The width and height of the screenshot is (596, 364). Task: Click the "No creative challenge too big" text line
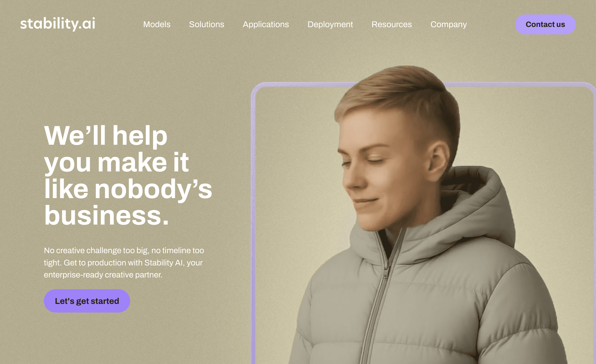point(124,251)
